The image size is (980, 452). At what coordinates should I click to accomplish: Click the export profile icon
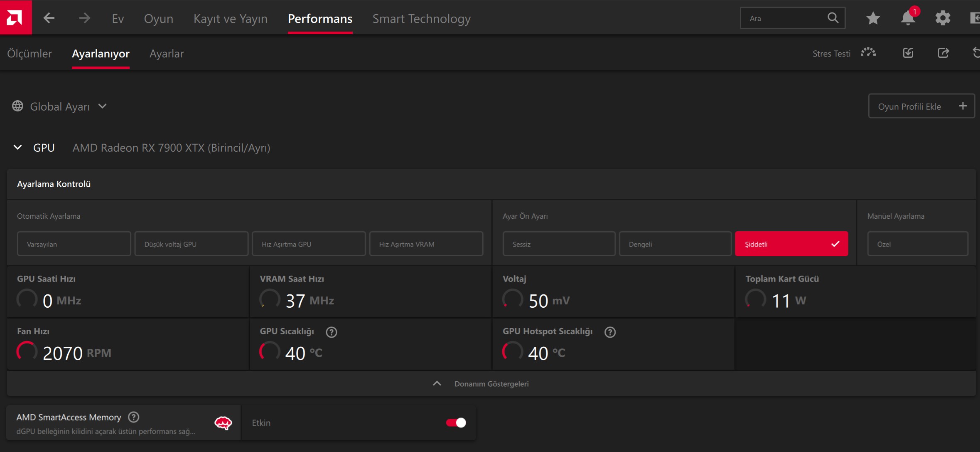coord(943,53)
